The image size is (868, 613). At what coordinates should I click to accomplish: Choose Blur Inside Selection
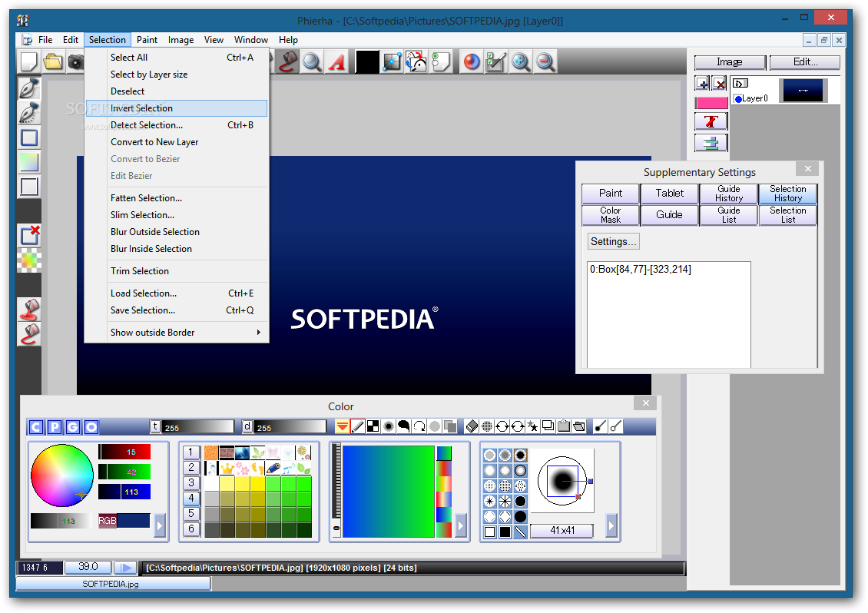[176, 249]
